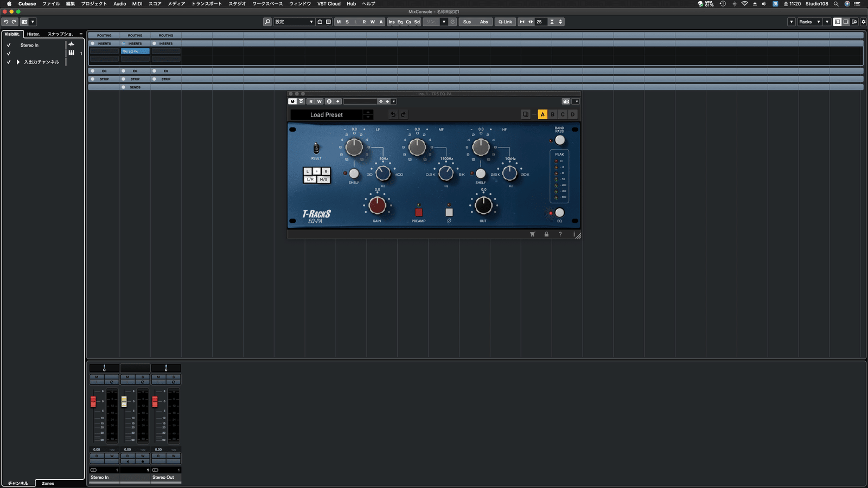Open dropdown arrow right of Racks selector

pos(827,22)
